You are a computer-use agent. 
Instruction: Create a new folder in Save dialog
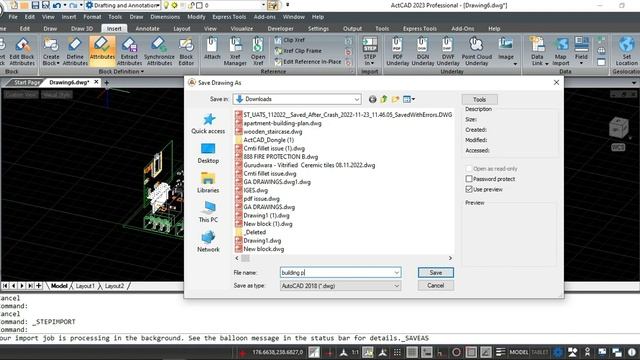click(395, 99)
